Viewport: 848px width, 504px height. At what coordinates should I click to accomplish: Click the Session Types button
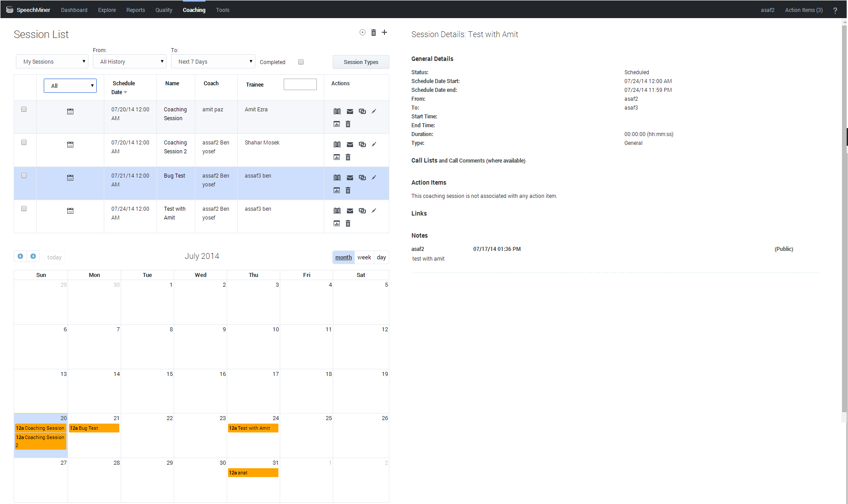361,62
